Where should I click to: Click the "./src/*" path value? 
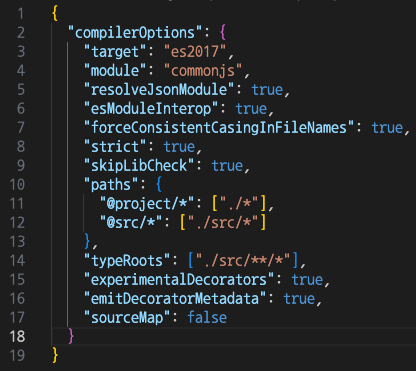223,222
